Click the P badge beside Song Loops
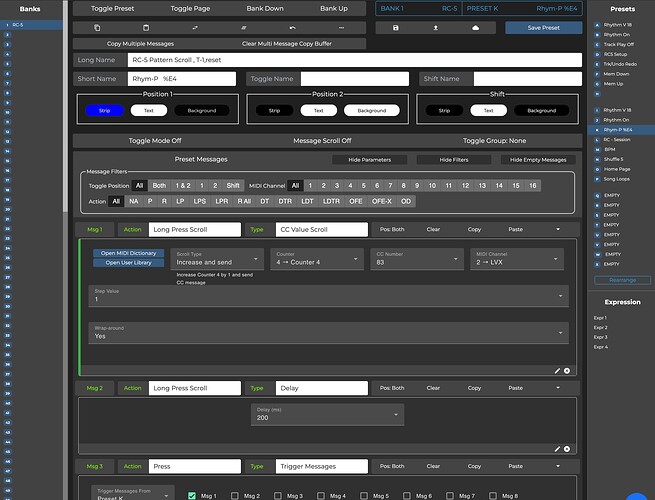Viewport: 655px width, 500px height. pyautogui.click(x=597, y=179)
